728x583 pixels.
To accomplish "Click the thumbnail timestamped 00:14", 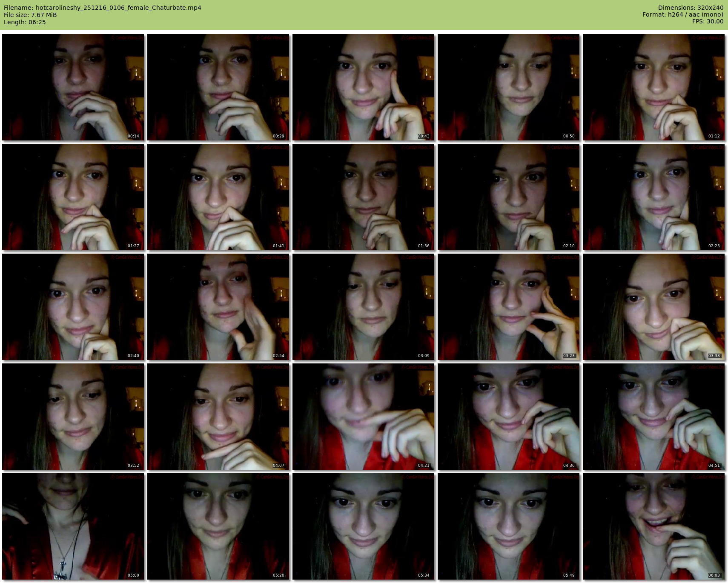I will click(x=73, y=87).
